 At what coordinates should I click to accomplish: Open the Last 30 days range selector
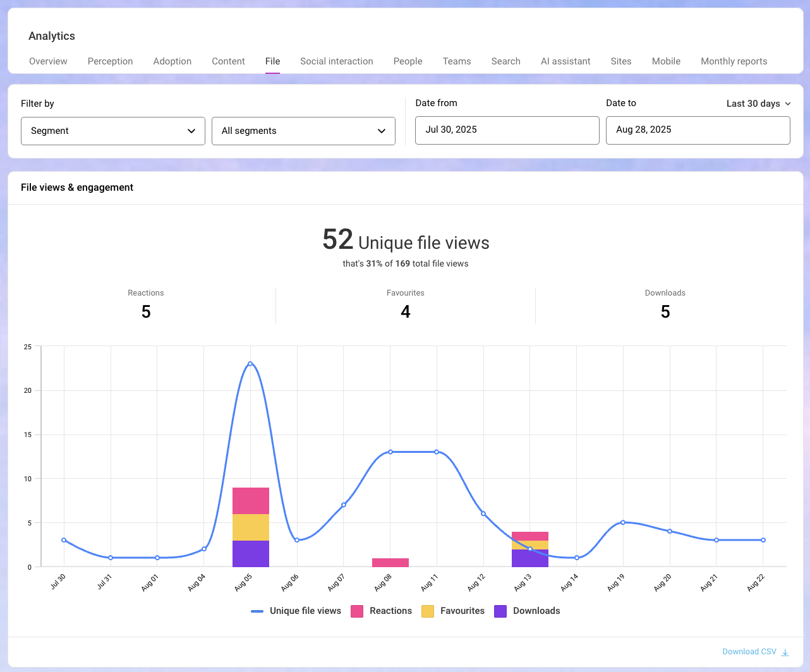coord(758,104)
